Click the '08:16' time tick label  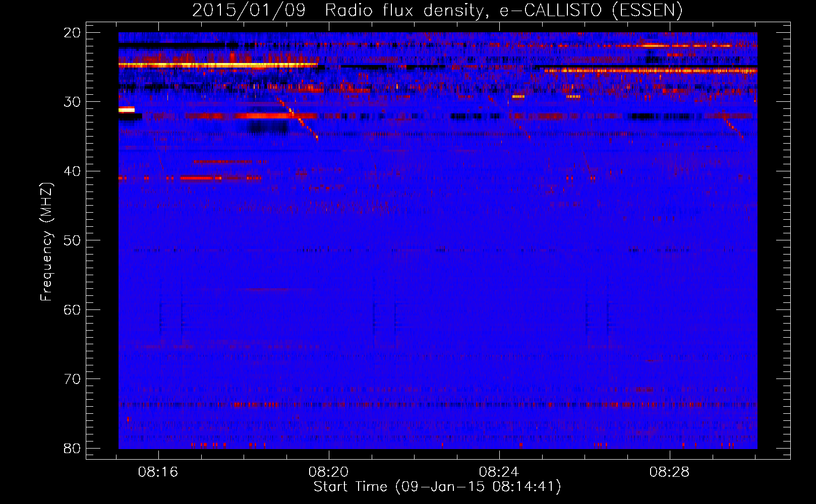(x=158, y=472)
